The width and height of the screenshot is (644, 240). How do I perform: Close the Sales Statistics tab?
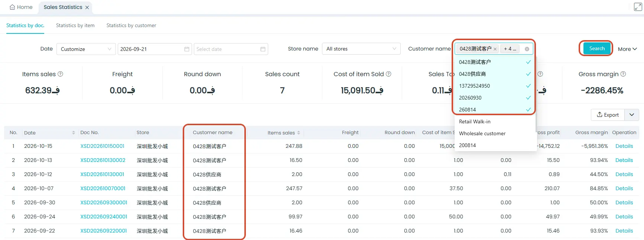click(87, 7)
